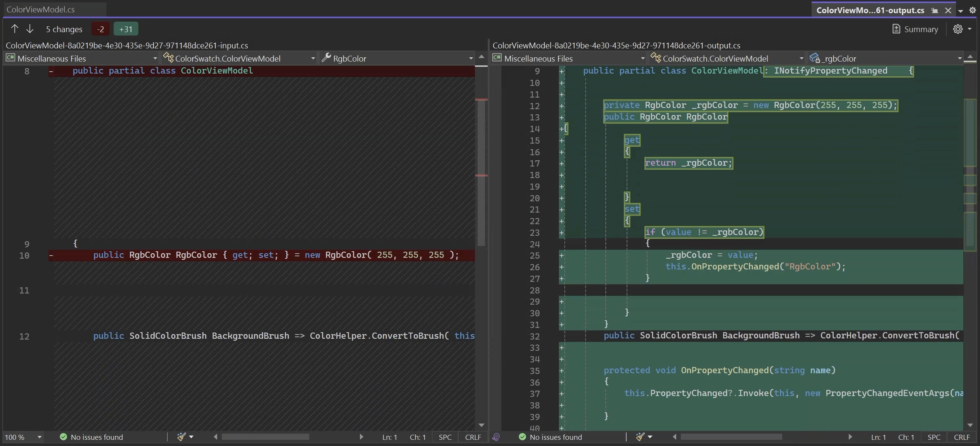The height and width of the screenshot is (446, 980).
Task: Click class icon beside right ColorSwatch.ColorViewModel
Action: point(656,58)
